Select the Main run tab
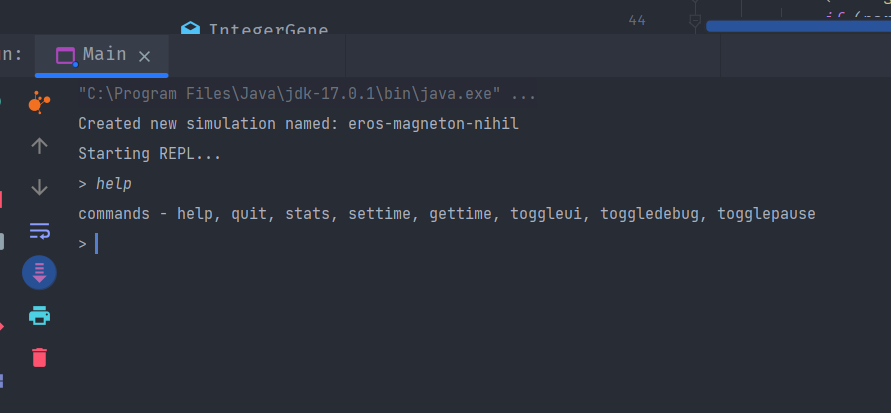This screenshot has height=413, width=891. pyautogui.click(x=102, y=55)
